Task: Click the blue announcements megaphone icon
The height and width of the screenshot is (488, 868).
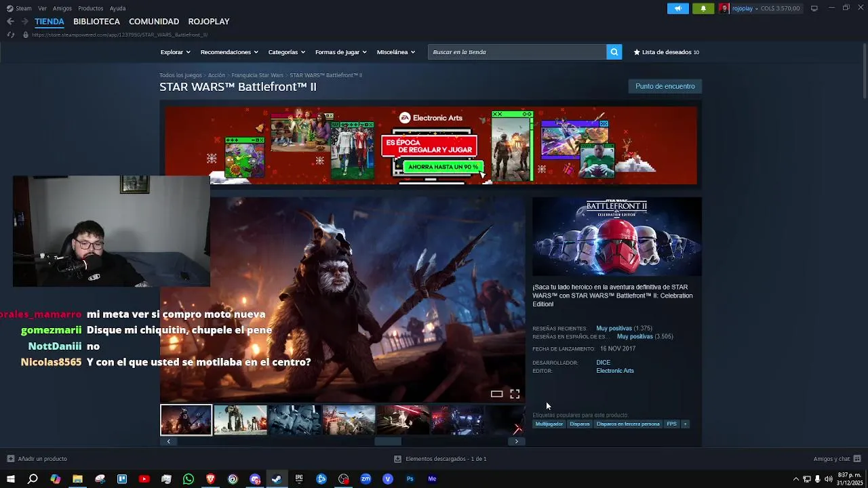Action: pyautogui.click(x=678, y=8)
